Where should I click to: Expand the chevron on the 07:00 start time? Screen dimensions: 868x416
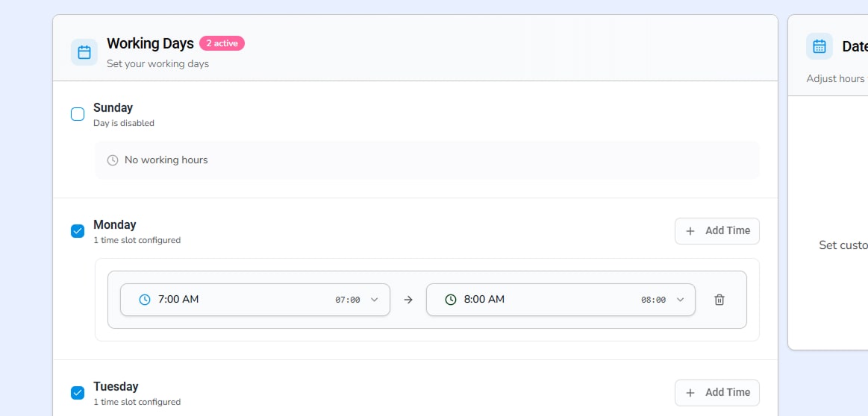click(375, 300)
